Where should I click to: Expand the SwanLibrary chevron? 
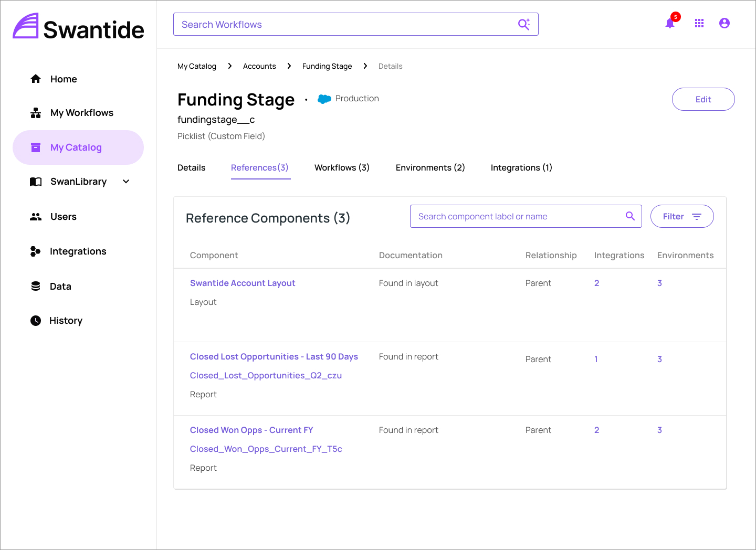pyautogui.click(x=126, y=182)
